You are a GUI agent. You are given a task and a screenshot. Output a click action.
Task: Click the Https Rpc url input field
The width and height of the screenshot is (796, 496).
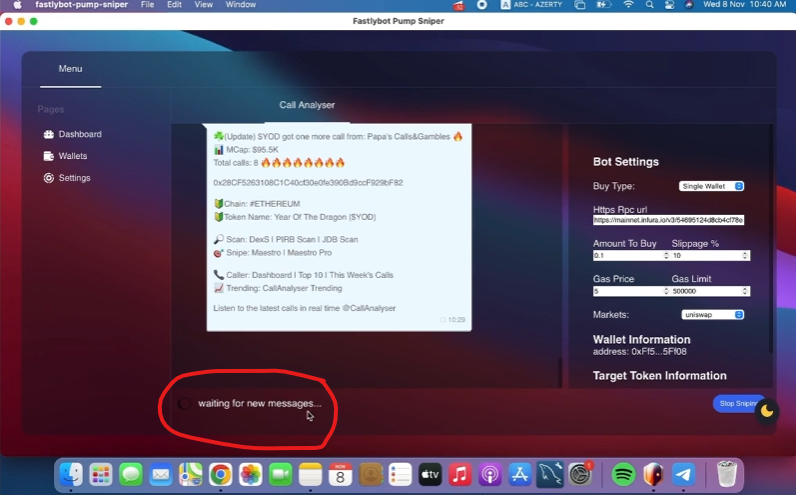[x=668, y=220]
